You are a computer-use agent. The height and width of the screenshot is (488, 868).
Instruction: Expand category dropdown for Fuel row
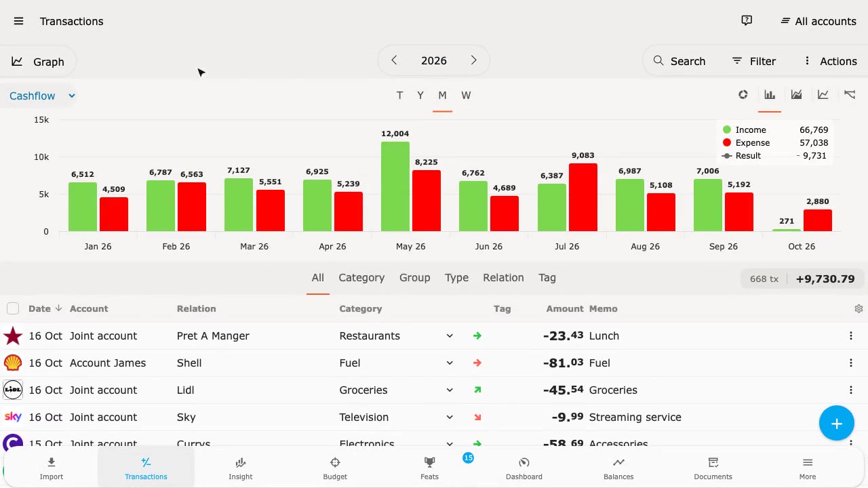click(449, 363)
